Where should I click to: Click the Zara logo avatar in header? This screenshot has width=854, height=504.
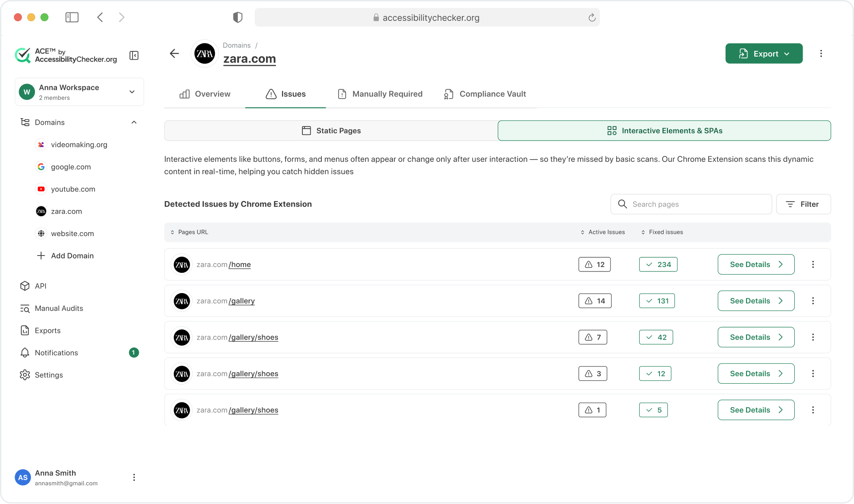(205, 53)
